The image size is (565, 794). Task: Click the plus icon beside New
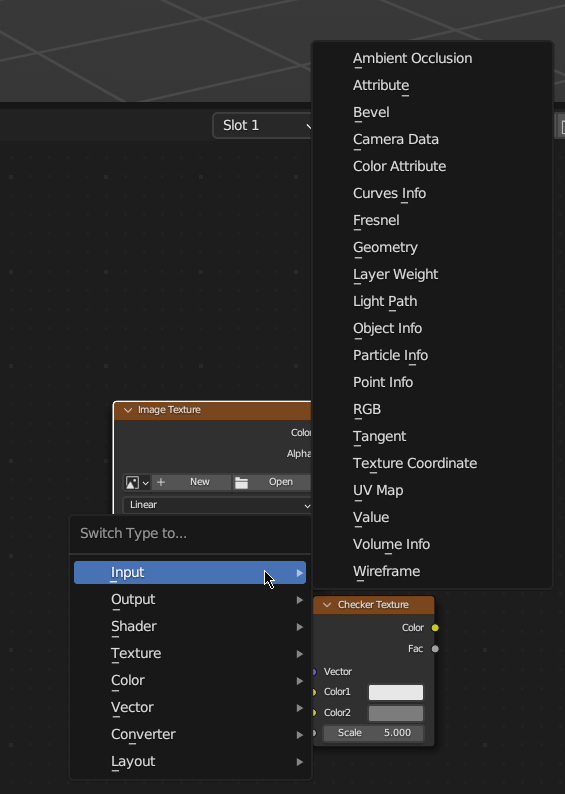pos(161,482)
